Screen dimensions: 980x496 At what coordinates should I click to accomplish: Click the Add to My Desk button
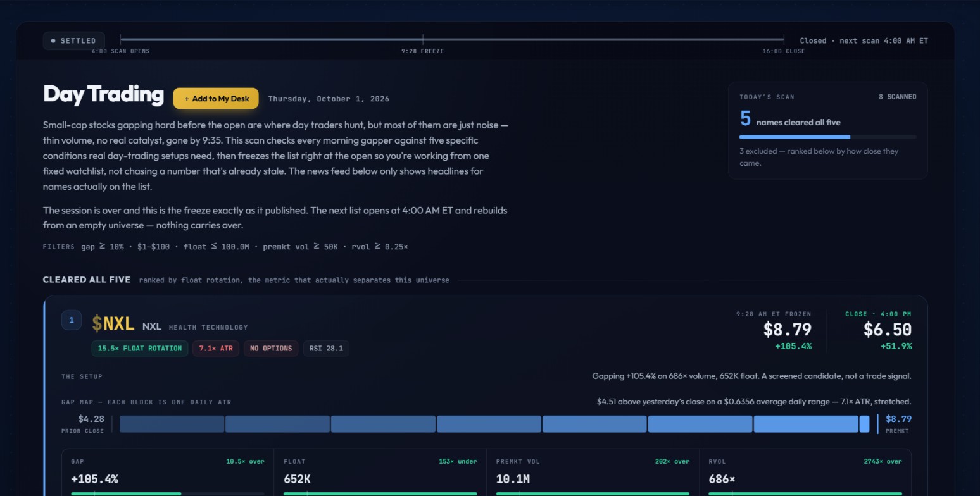click(x=216, y=98)
